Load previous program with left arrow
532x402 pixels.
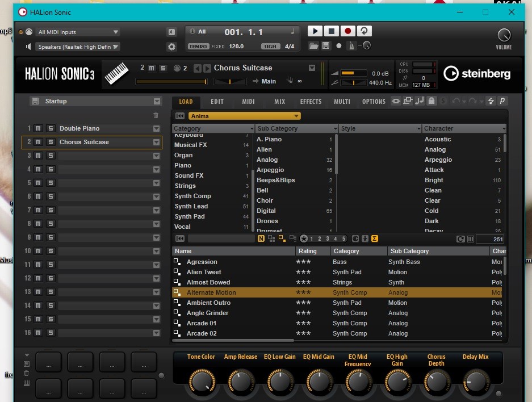coord(197,68)
